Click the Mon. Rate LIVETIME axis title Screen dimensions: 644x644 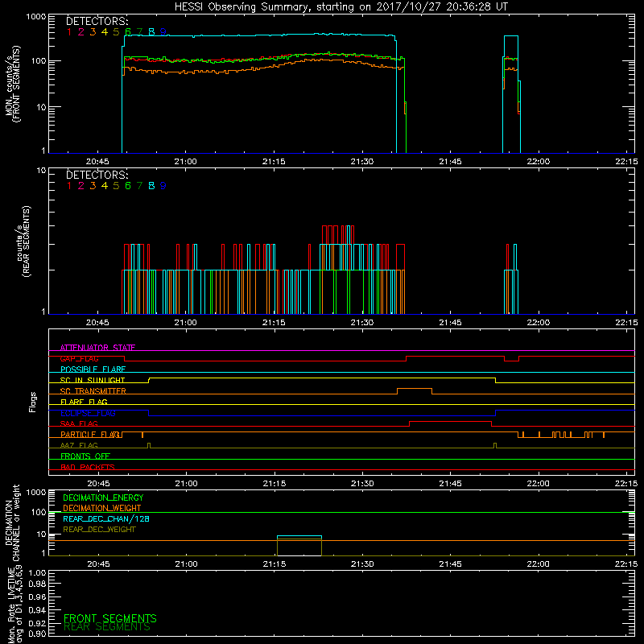[15, 605]
